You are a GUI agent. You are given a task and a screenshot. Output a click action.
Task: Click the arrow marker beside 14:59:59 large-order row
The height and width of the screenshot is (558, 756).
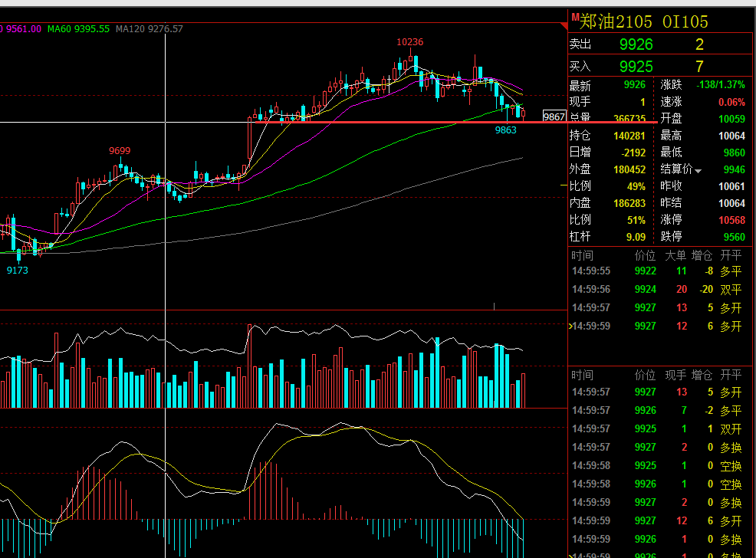click(x=570, y=327)
